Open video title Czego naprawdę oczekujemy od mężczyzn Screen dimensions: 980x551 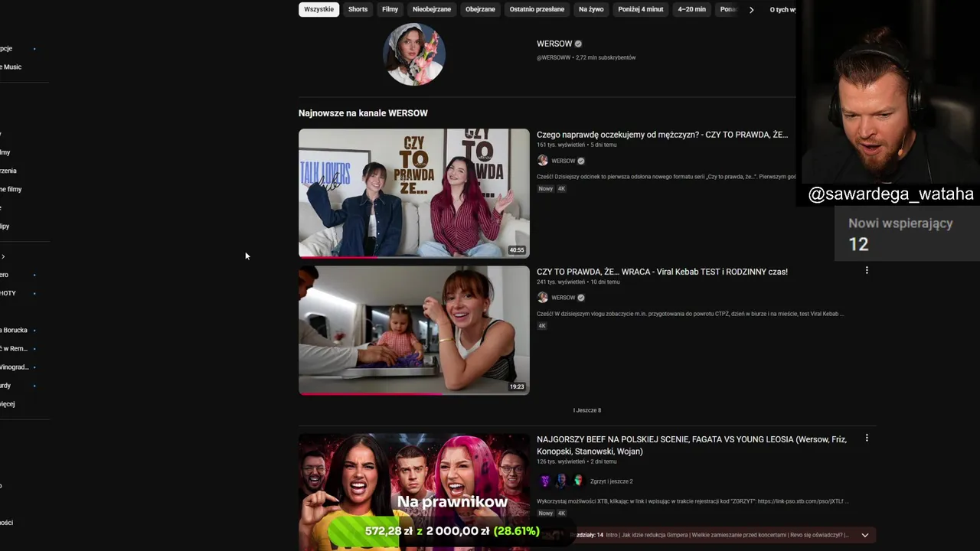pyautogui.click(x=662, y=135)
